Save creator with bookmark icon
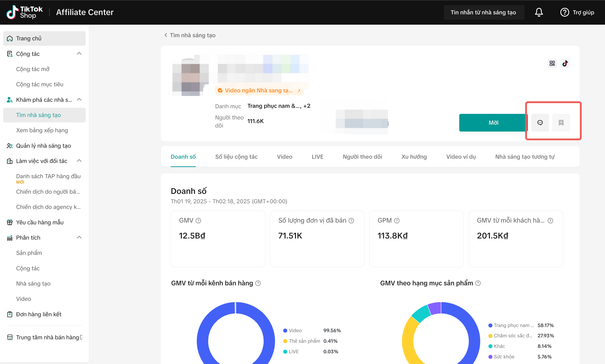The image size is (605, 364). click(x=561, y=123)
